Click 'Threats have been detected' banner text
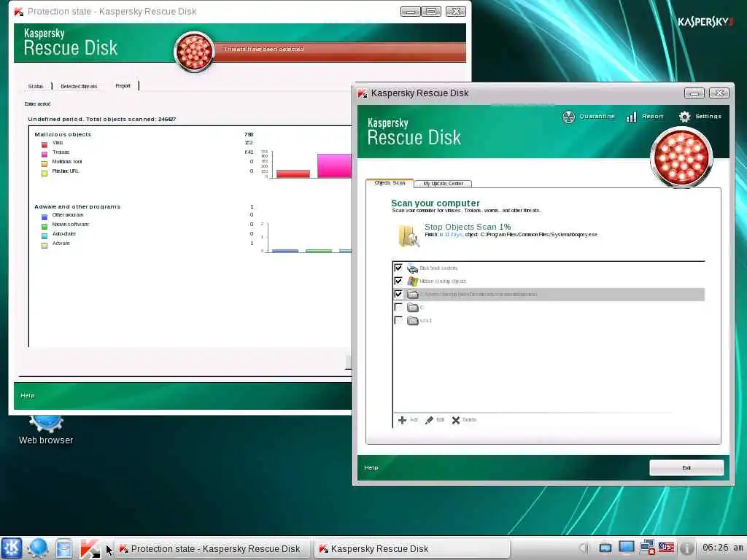747x560 pixels. pyautogui.click(x=263, y=49)
